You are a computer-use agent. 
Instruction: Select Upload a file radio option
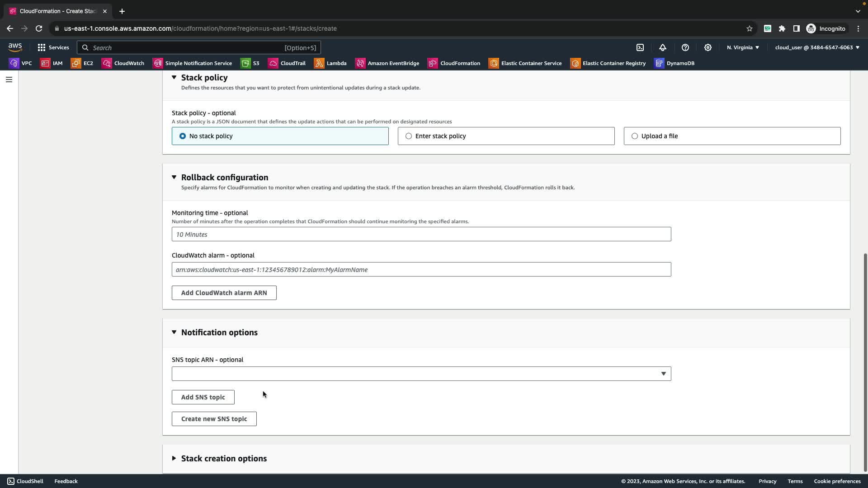coord(635,136)
